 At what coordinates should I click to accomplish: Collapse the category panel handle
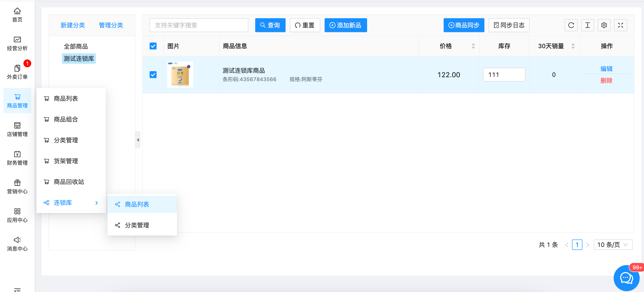(x=138, y=140)
